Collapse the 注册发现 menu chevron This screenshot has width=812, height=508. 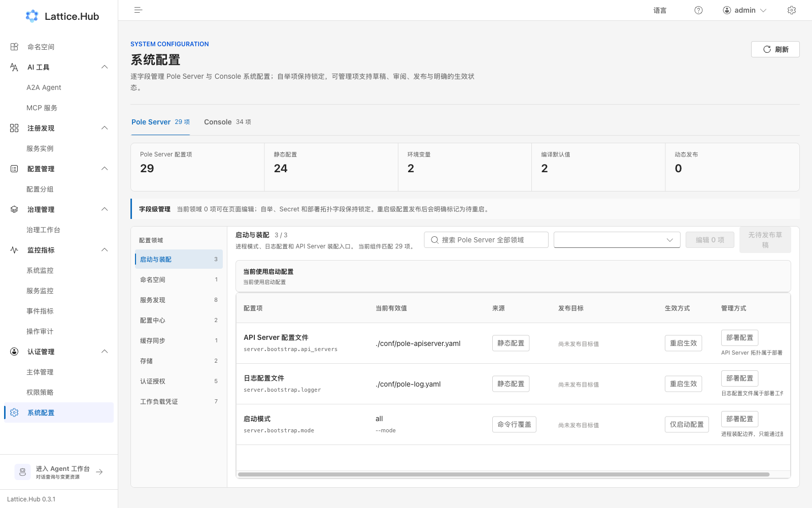[105, 128]
